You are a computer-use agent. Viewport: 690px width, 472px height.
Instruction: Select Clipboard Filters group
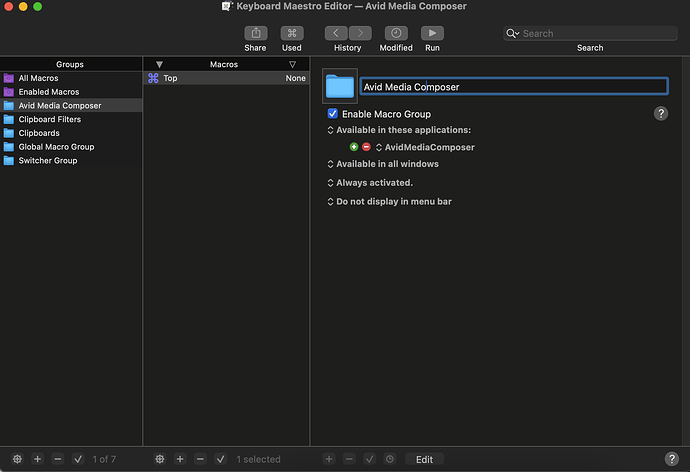point(71,119)
